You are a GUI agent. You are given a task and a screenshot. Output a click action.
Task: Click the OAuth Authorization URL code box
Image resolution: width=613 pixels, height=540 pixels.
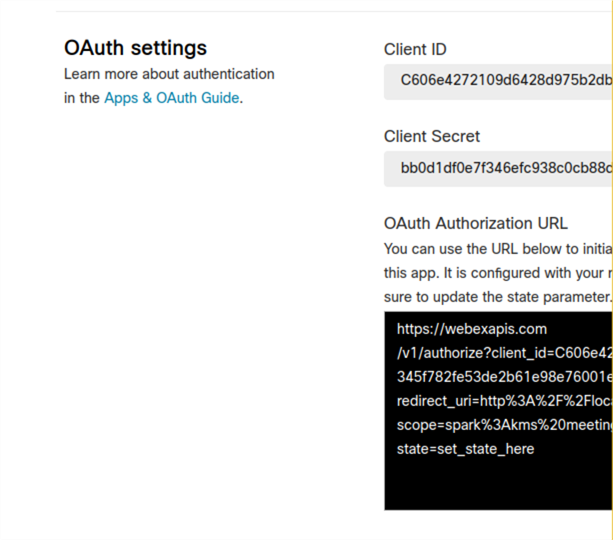tap(498, 411)
